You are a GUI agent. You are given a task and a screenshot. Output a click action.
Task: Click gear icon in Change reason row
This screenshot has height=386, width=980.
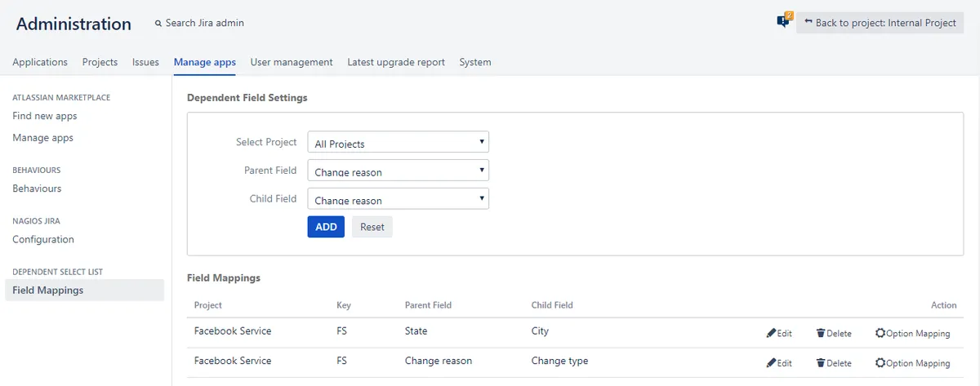[880, 363]
